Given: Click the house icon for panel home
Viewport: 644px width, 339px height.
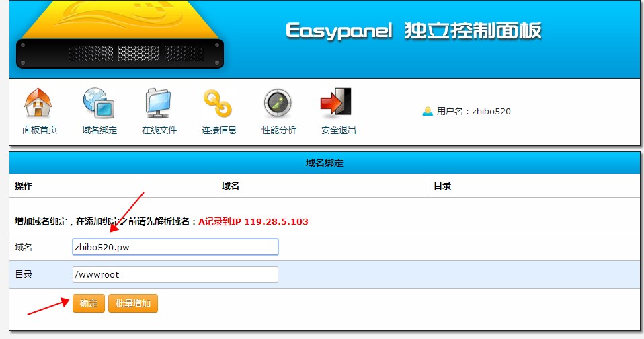Looking at the screenshot, I should click(x=38, y=103).
